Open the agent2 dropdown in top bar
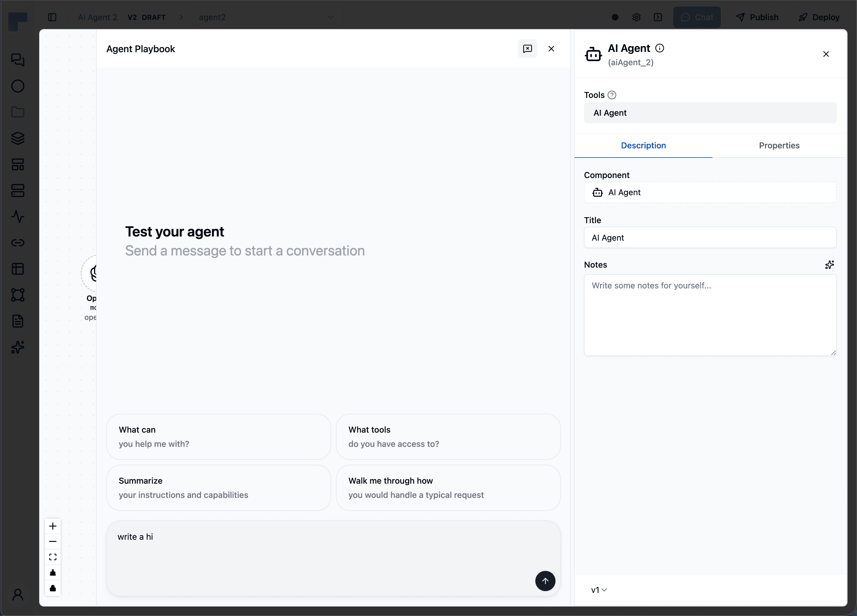 pos(266,18)
